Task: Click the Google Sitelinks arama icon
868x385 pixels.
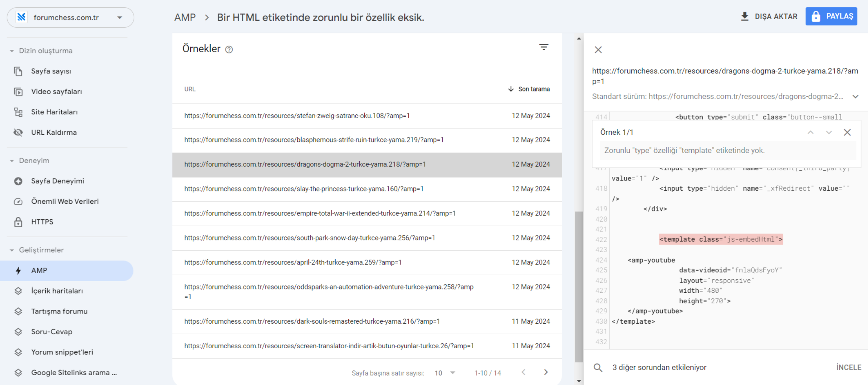Action: (18, 372)
